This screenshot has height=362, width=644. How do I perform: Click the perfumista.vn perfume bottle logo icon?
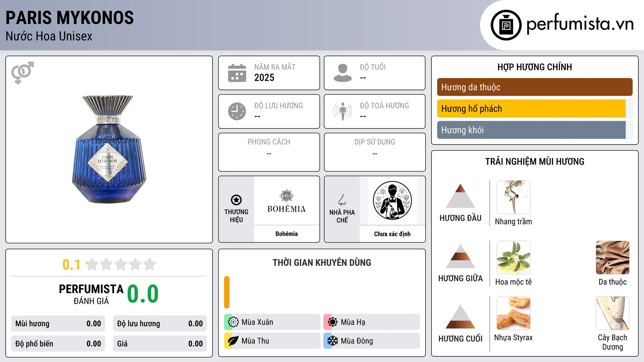click(x=506, y=25)
